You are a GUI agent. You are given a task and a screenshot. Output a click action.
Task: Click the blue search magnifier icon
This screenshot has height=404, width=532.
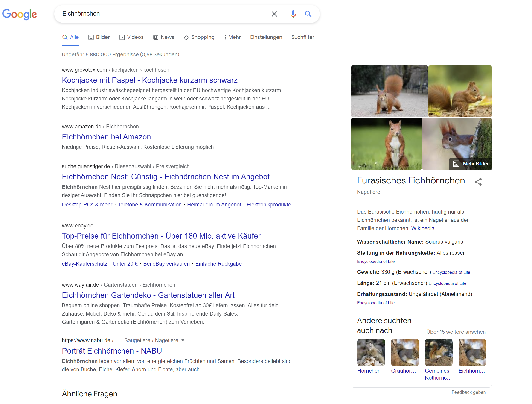(308, 14)
